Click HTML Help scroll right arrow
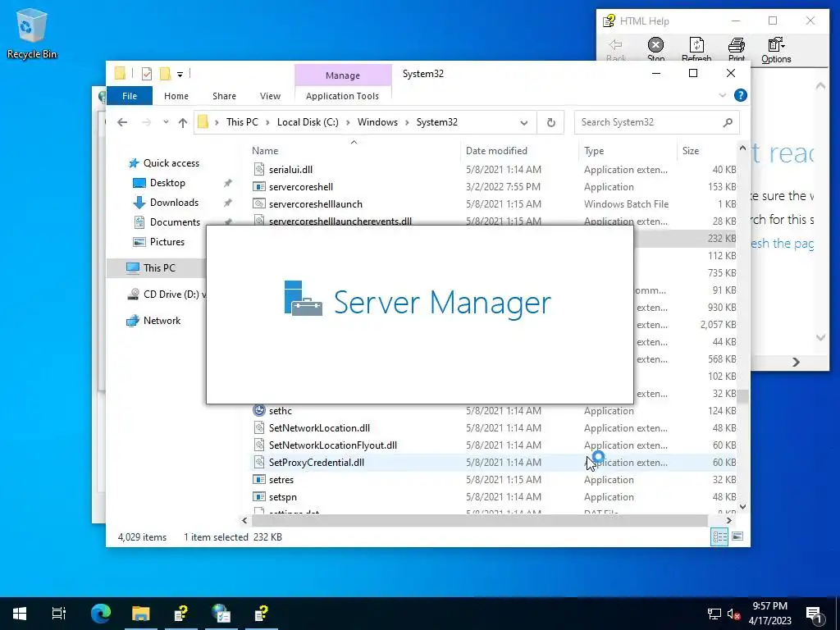Image resolution: width=840 pixels, height=630 pixels. coord(796,363)
